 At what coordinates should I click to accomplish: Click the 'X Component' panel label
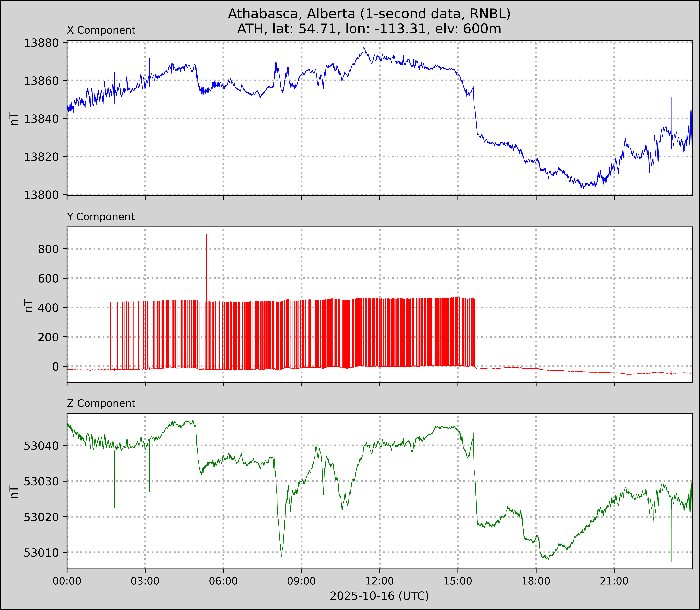click(x=101, y=30)
